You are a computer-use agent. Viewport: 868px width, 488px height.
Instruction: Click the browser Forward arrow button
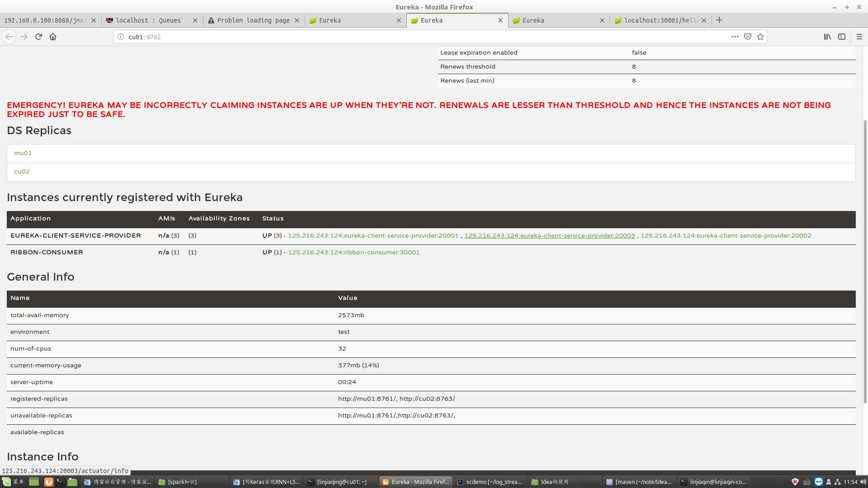(x=24, y=37)
